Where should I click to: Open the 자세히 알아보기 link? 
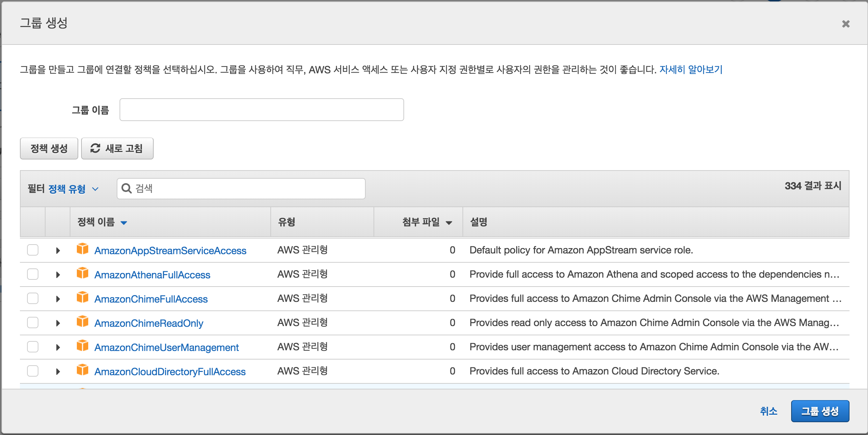[x=690, y=69]
